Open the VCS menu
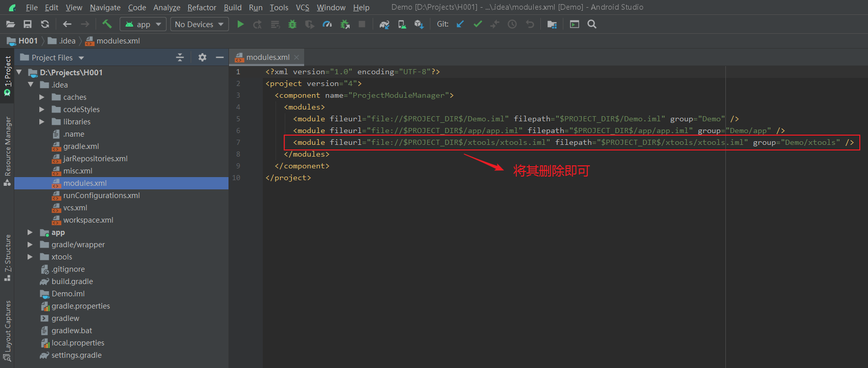This screenshot has height=368, width=868. 303,7
